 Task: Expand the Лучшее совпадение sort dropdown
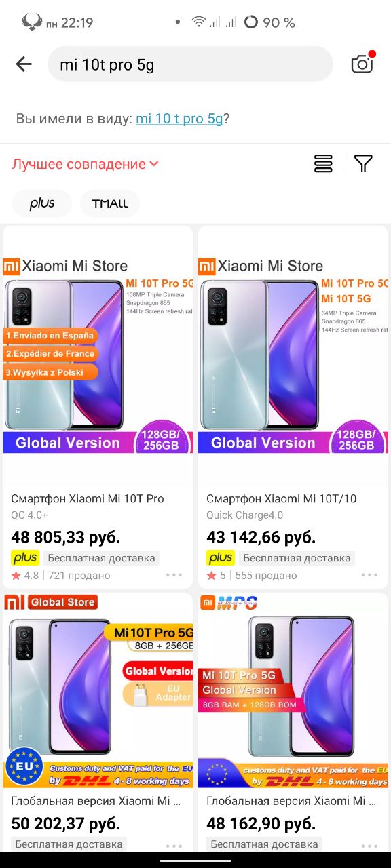pos(85,164)
